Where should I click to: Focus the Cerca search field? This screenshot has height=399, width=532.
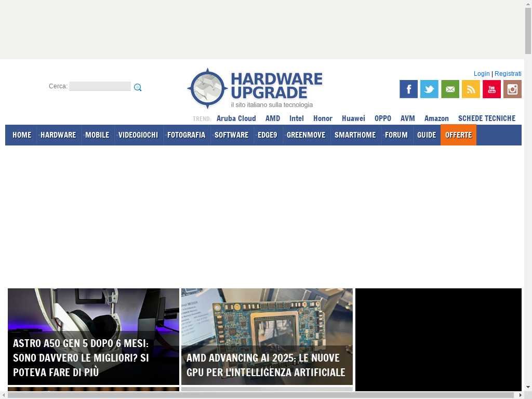click(x=100, y=86)
